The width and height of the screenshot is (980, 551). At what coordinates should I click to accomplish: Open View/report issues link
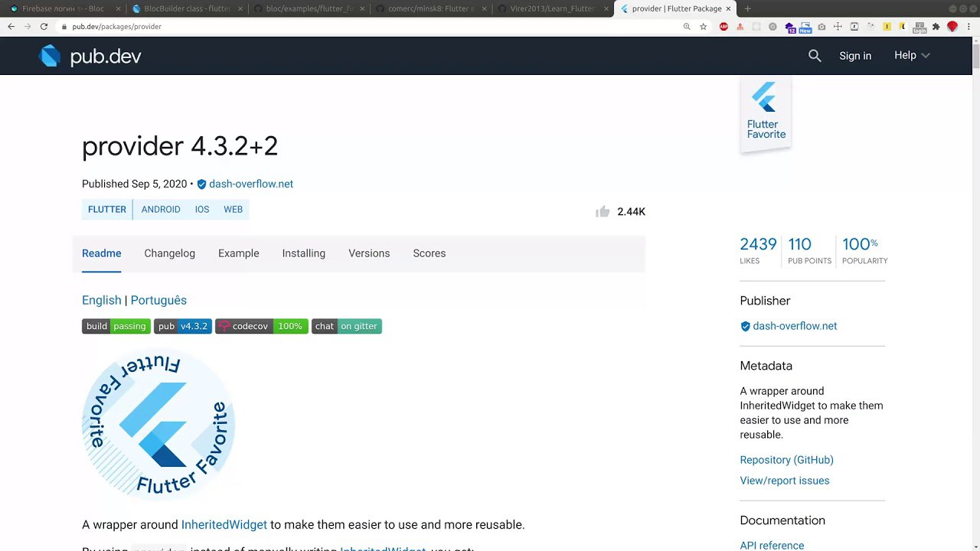click(785, 481)
